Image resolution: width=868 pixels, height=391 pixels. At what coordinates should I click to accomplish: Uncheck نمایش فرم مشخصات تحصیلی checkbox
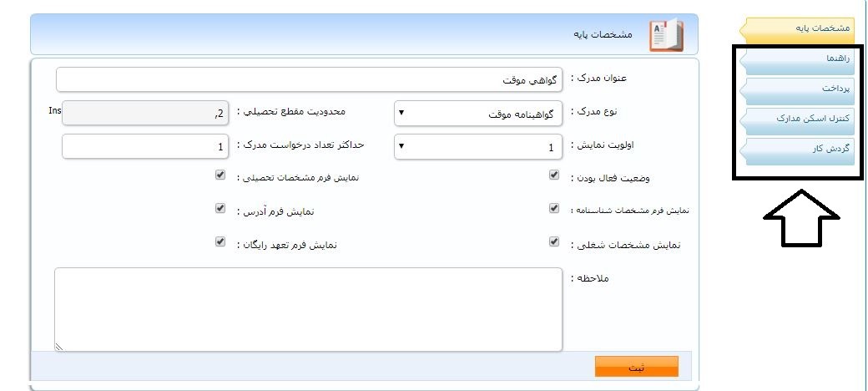220,175
